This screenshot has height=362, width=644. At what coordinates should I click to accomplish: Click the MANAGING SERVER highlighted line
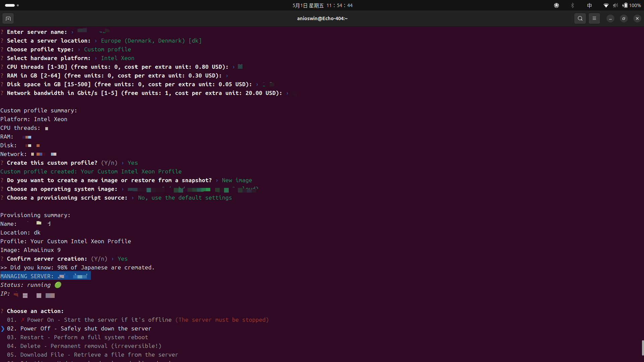(x=45, y=276)
